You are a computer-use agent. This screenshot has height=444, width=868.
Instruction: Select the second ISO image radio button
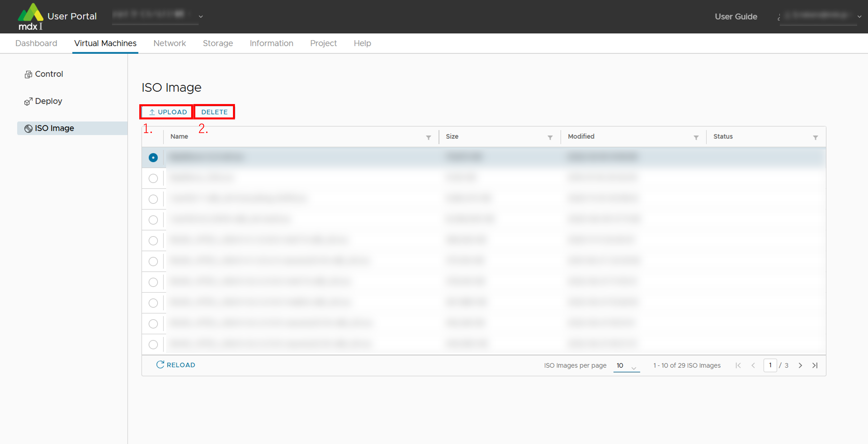(x=153, y=178)
